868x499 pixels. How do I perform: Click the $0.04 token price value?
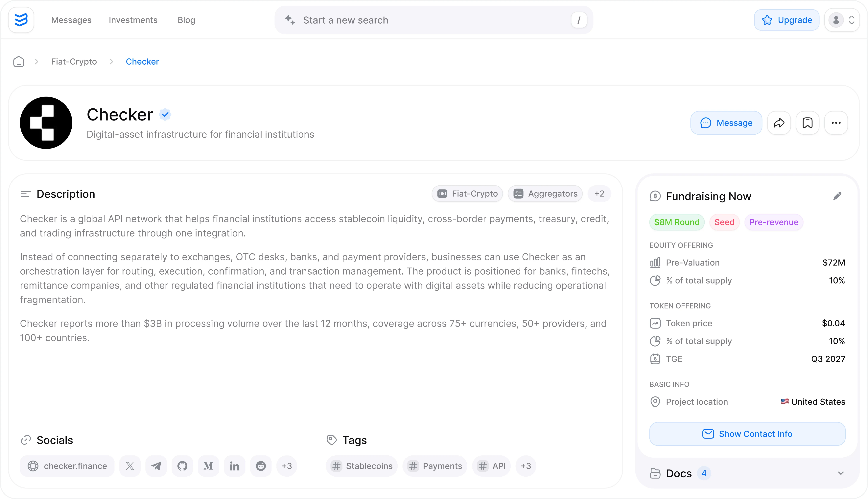(833, 323)
